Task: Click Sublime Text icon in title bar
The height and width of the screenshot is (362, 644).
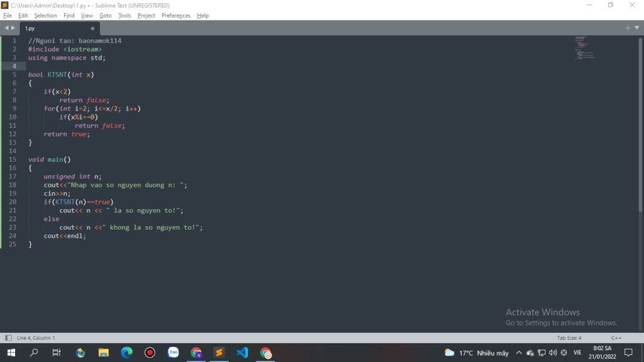Action: [x=5, y=5]
